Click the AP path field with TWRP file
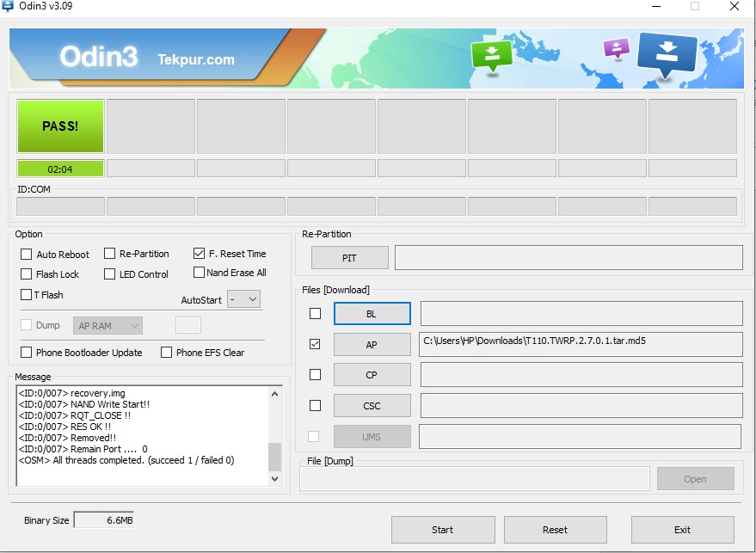756x553 pixels. click(x=581, y=344)
